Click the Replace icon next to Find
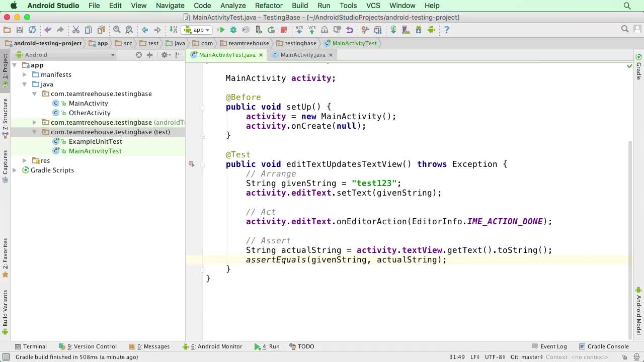 point(129,30)
